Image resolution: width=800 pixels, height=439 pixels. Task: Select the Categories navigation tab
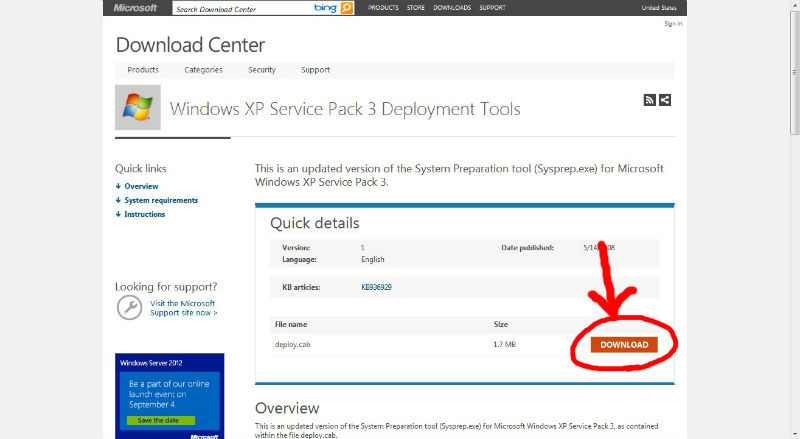(x=204, y=70)
